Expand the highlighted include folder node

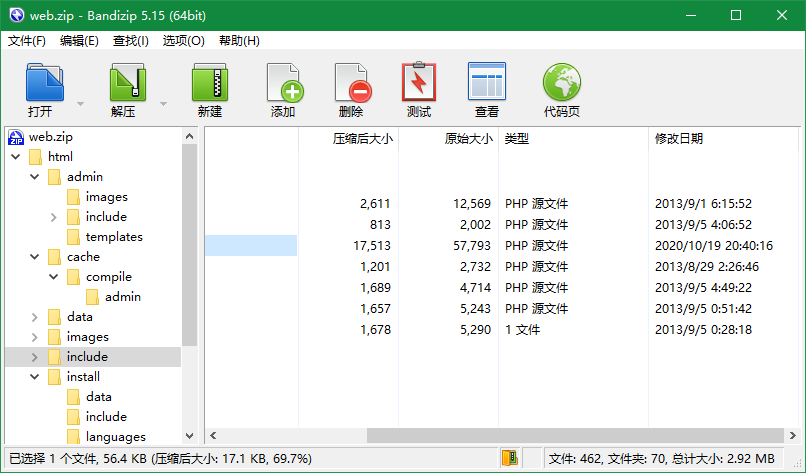34,357
